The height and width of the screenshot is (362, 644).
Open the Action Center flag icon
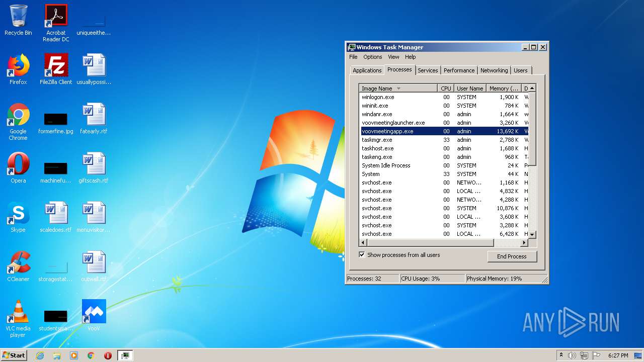[596, 355]
